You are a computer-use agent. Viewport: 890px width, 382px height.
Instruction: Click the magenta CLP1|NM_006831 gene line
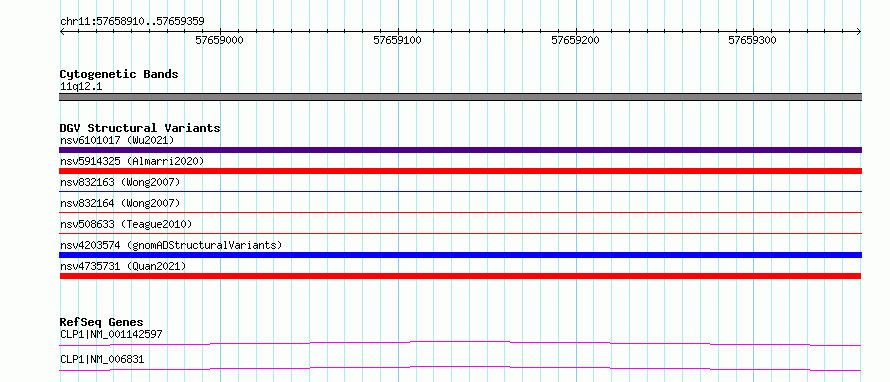point(460,368)
